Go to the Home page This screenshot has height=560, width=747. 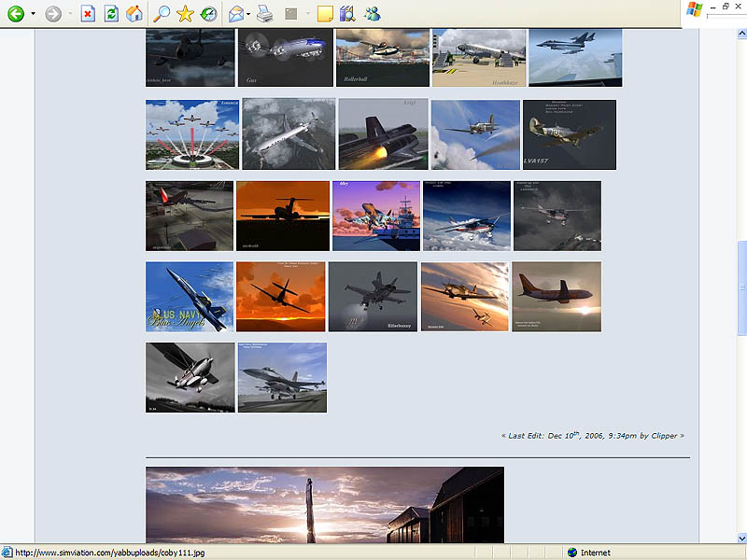tap(134, 14)
